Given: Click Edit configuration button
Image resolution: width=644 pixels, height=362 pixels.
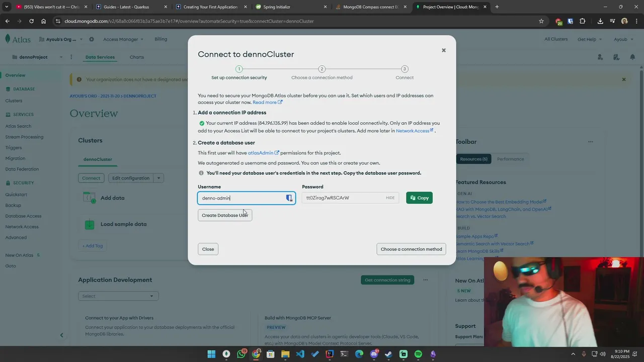Looking at the screenshot, I should pos(131,178).
